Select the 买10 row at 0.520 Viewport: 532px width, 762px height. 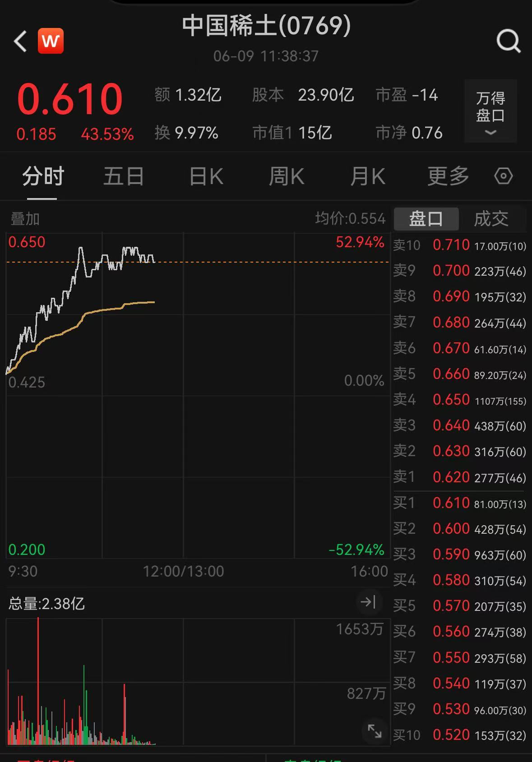coord(459,735)
